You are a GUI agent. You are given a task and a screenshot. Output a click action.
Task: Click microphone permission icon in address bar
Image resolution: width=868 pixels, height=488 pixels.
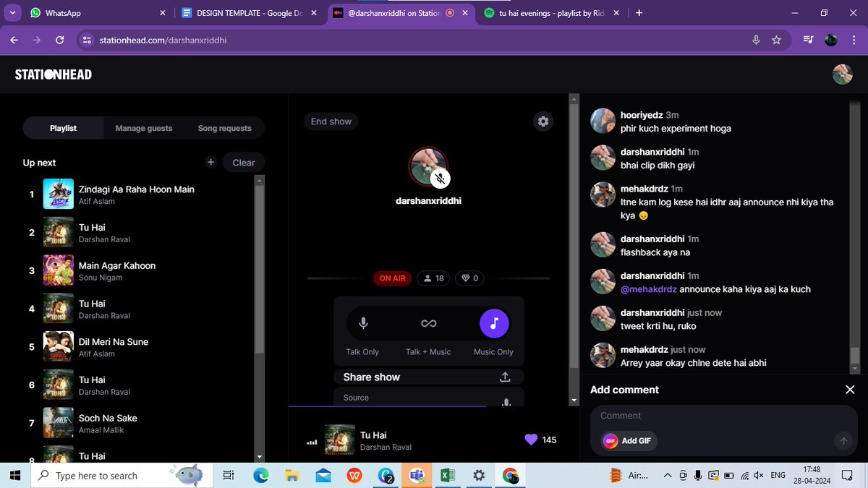click(x=756, y=40)
